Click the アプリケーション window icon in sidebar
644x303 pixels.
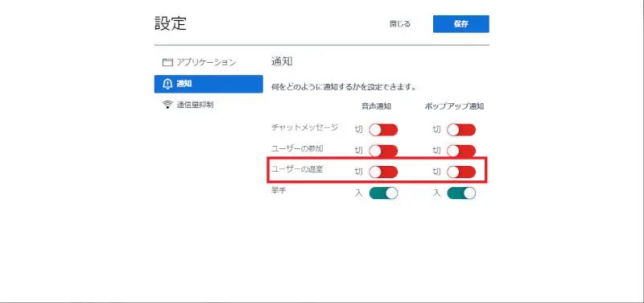pyautogui.click(x=167, y=63)
